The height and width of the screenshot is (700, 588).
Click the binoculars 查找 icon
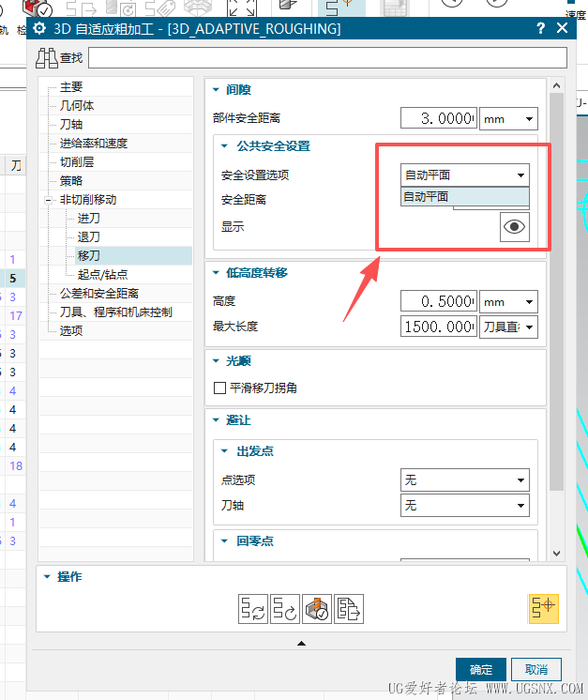[x=47, y=58]
